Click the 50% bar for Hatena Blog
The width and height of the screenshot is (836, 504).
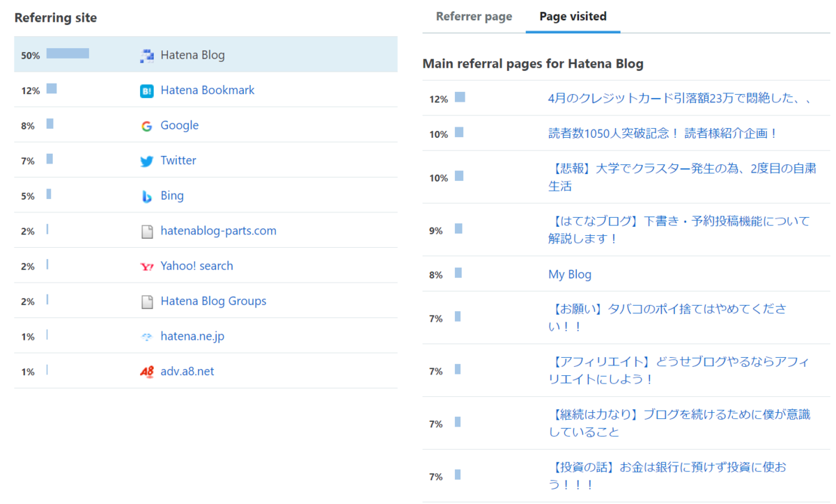[x=68, y=53]
